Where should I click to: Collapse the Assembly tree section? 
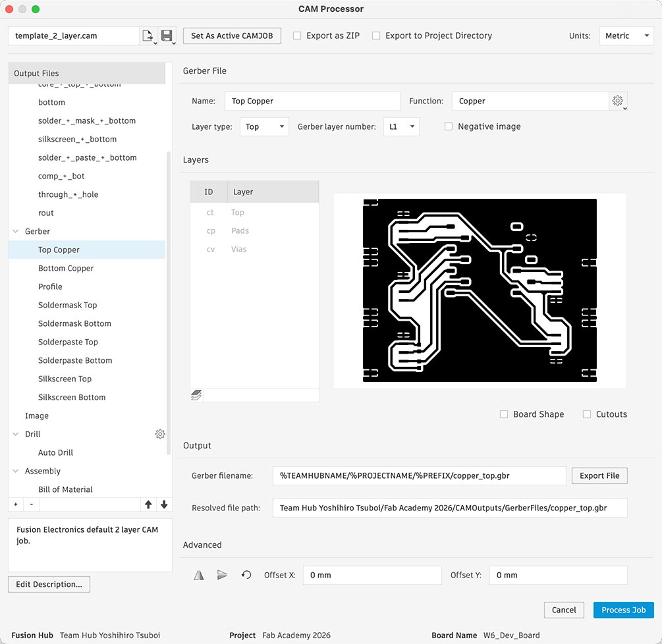(16, 471)
